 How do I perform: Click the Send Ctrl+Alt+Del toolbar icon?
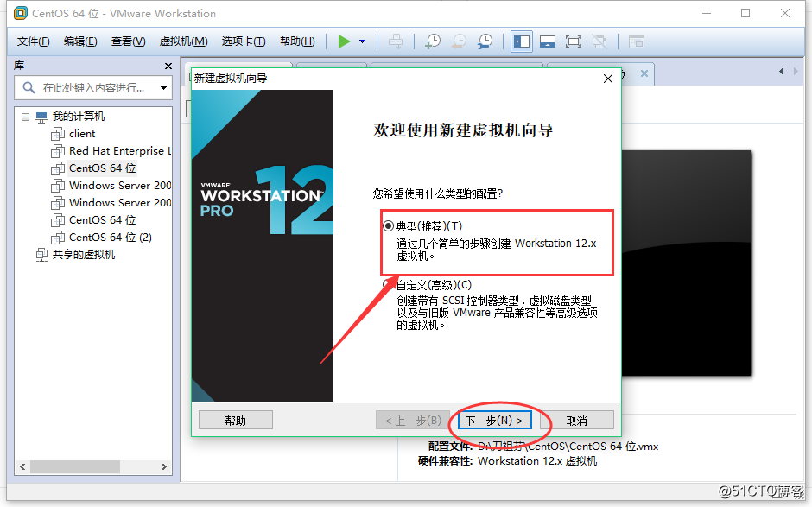[x=396, y=41]
